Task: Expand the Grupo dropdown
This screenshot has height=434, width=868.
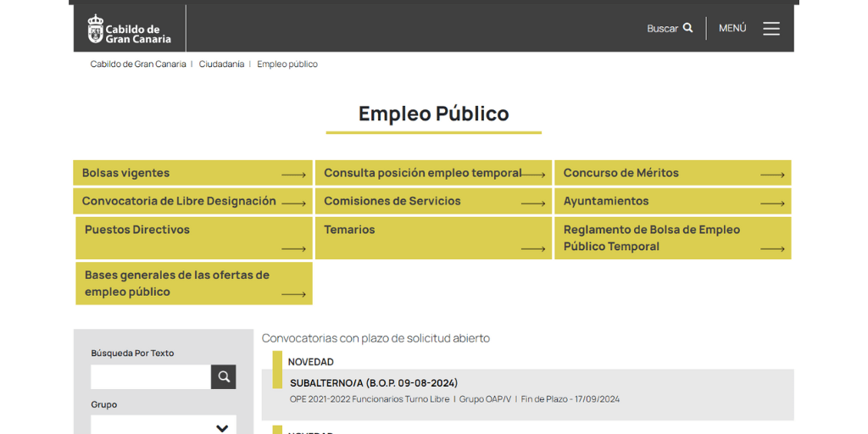Action: click(164, 426)
